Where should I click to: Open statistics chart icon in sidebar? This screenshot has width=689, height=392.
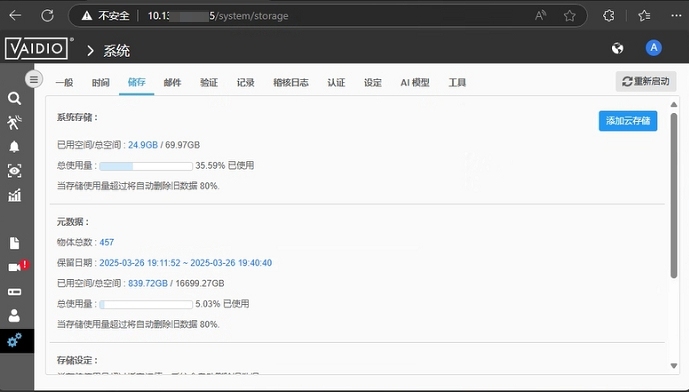(14, 195)
